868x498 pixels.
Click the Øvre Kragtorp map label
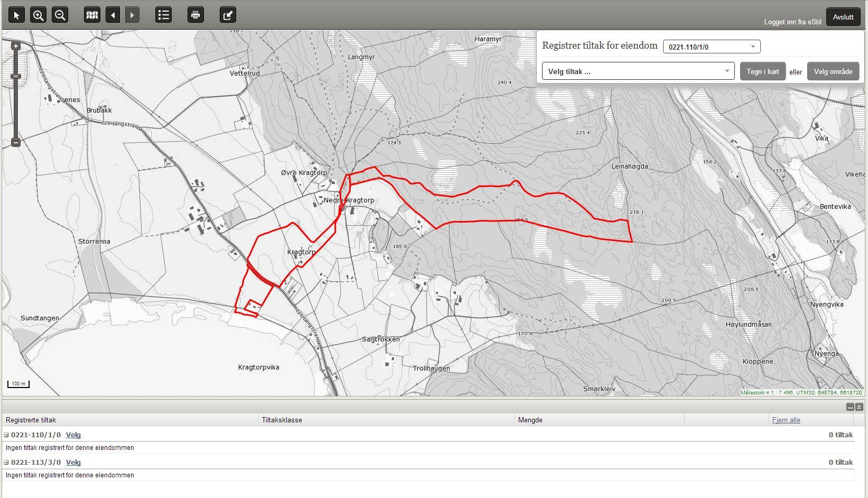304,173
